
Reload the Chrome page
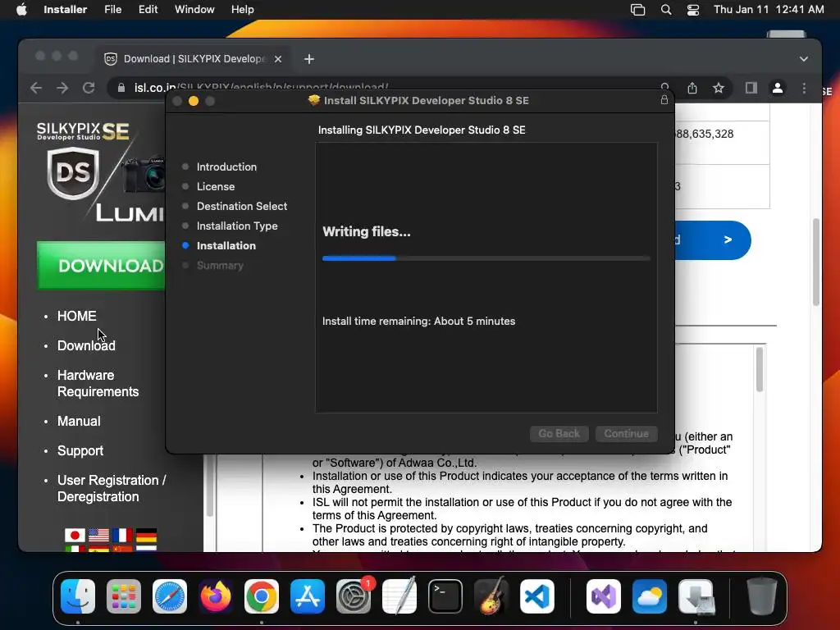click(89, 87)
